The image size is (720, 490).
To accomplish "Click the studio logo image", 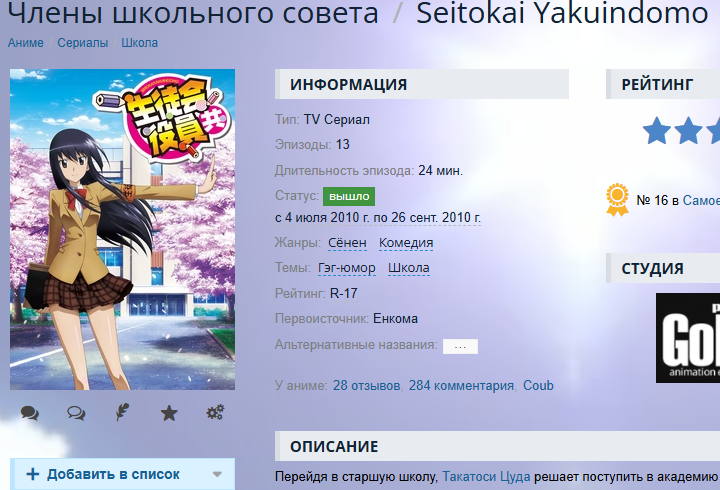I will [x=688, y=338].
